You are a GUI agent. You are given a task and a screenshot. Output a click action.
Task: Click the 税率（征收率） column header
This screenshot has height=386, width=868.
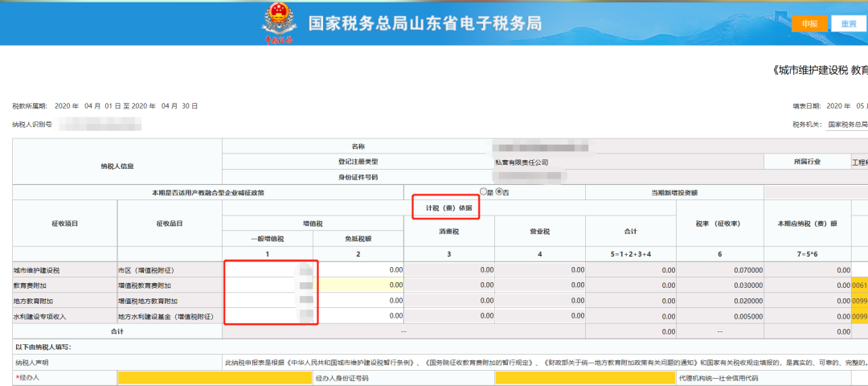pos(719,224)
